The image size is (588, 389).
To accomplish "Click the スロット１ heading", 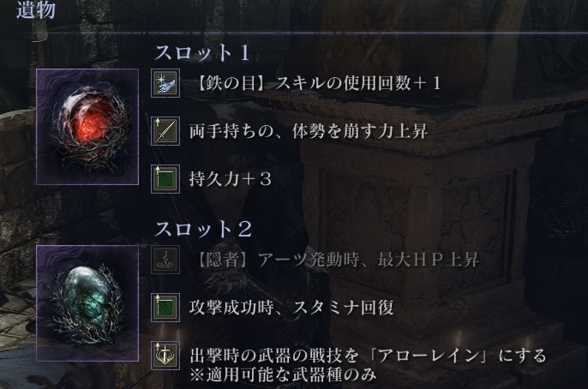I will pyautogui.click(x=202, y=52).
